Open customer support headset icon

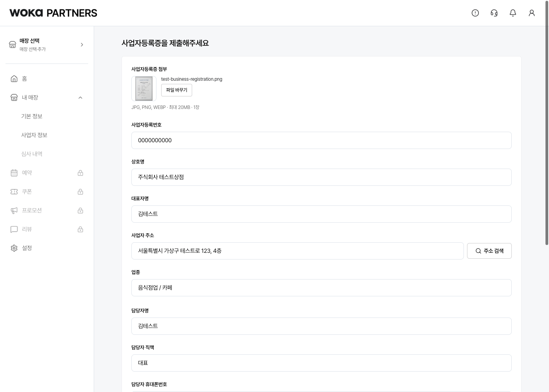pyautogui.click(x=494, y=13)
